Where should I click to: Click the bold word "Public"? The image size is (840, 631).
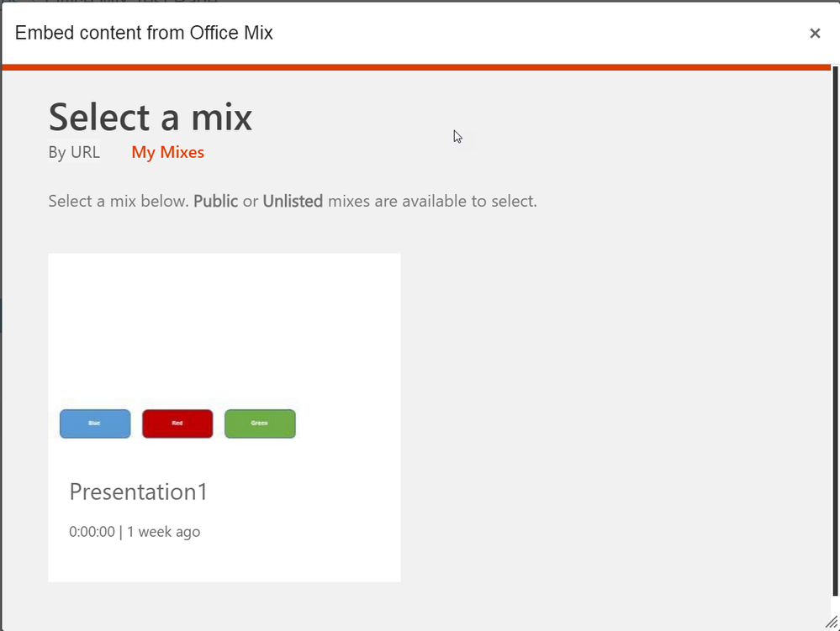[x=215, y=202]
